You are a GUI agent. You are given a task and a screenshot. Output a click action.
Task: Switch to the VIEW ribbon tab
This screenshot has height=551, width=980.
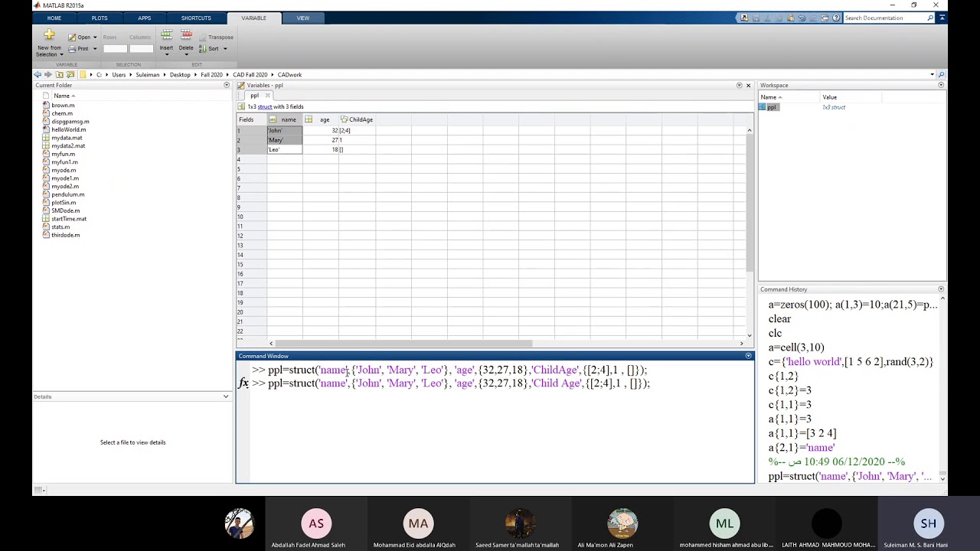303,18
